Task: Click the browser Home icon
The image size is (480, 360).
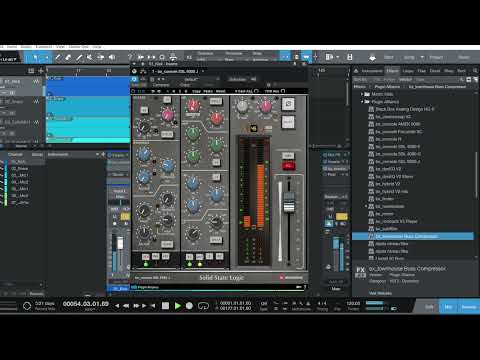Action: (x=356, y=71)
